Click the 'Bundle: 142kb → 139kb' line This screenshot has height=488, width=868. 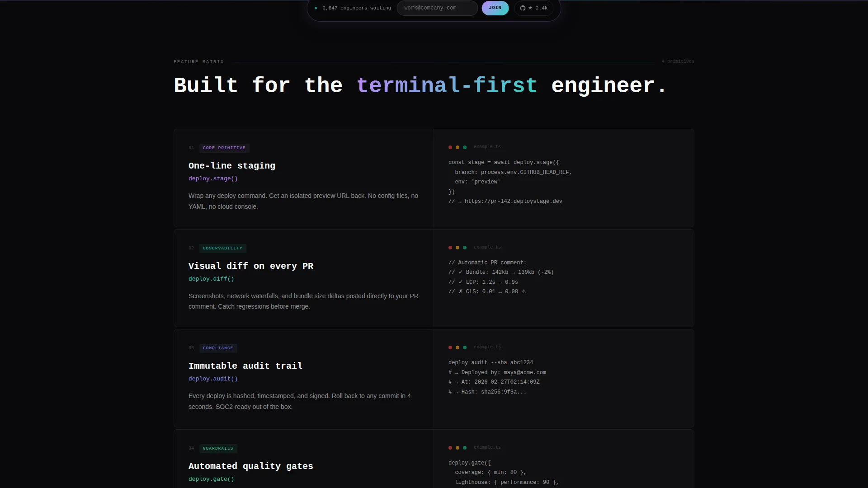[501, 272]
